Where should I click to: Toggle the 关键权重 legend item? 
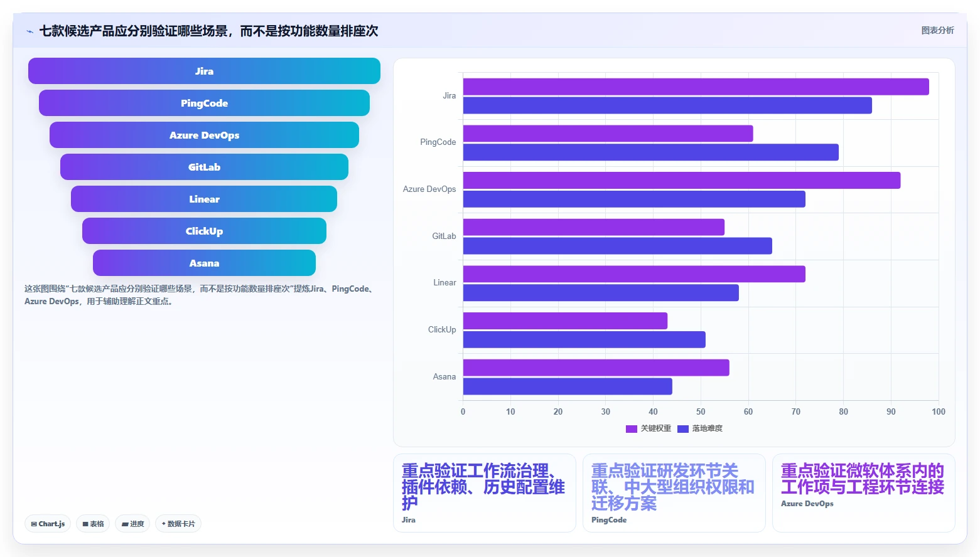click(649, 428)
